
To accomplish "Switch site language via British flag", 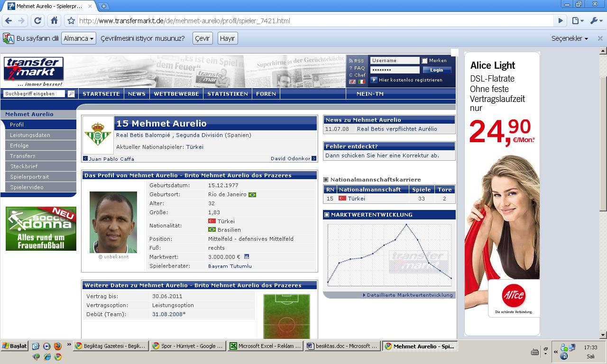I will tap(352, 82).
